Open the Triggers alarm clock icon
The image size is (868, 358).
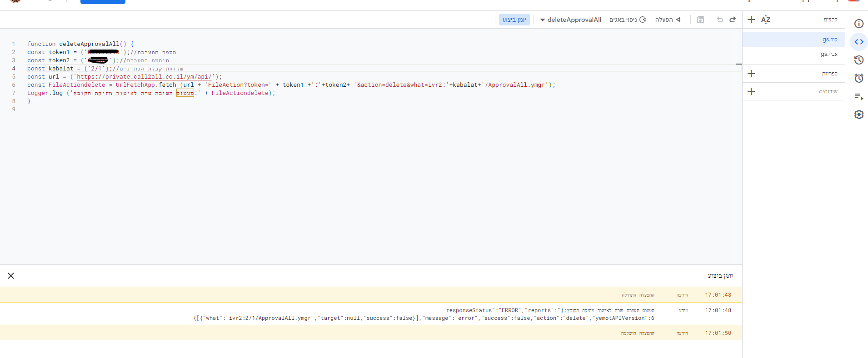(858, 78)
